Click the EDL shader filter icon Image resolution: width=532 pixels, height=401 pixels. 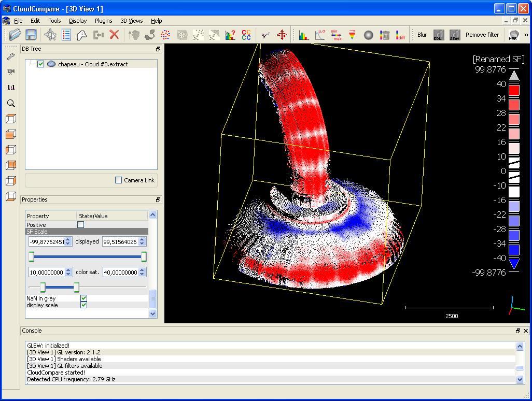click(x=438, y=35)
